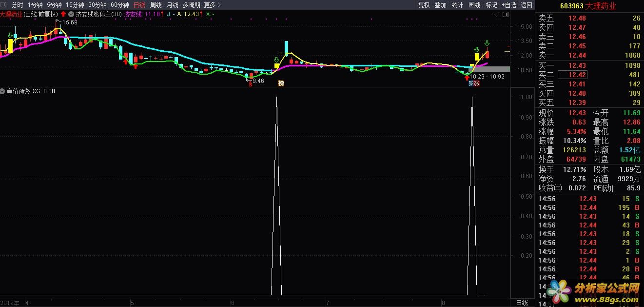
Task: Click the PE(动) 85.9 value
Action: [633, 188]
